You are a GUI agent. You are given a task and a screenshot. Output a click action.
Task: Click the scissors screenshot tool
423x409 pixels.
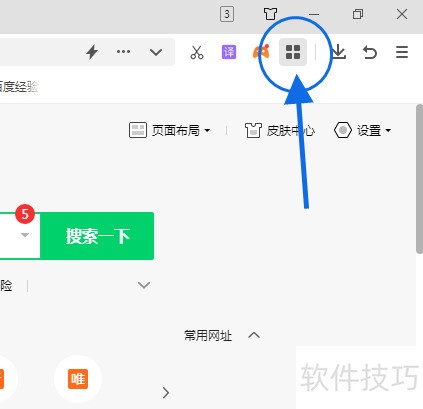pos(197,52)
